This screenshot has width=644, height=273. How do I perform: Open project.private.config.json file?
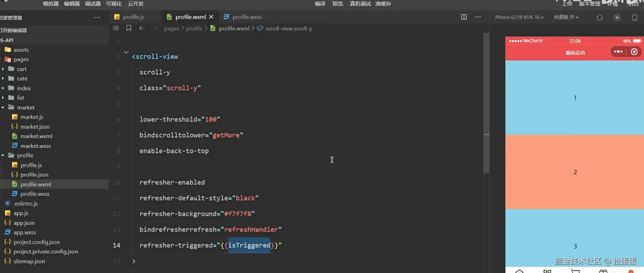coord(45,251)
